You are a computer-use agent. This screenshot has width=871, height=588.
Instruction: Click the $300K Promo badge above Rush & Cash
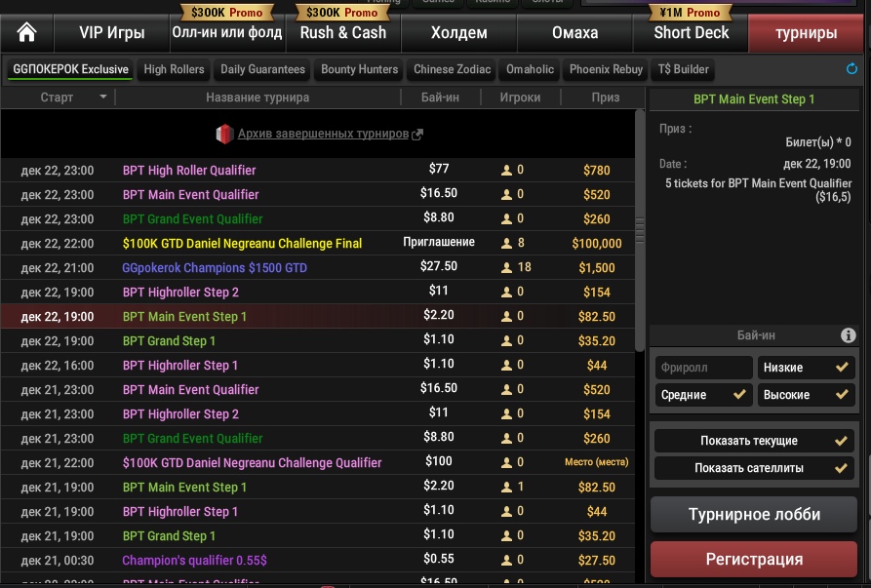(342, 13)
